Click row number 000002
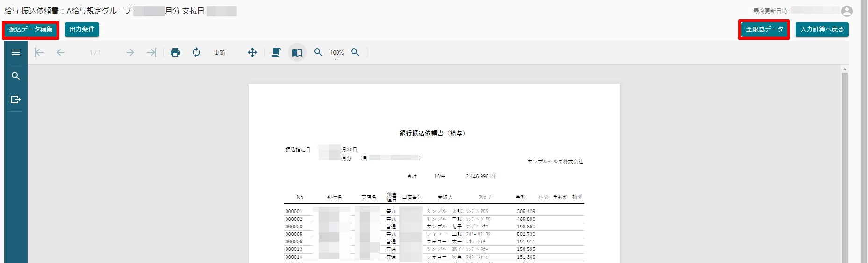868x263 pixels. coord(294,219)
